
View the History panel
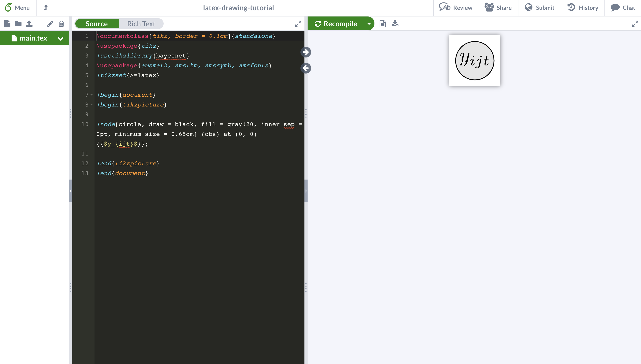[584, 8]
